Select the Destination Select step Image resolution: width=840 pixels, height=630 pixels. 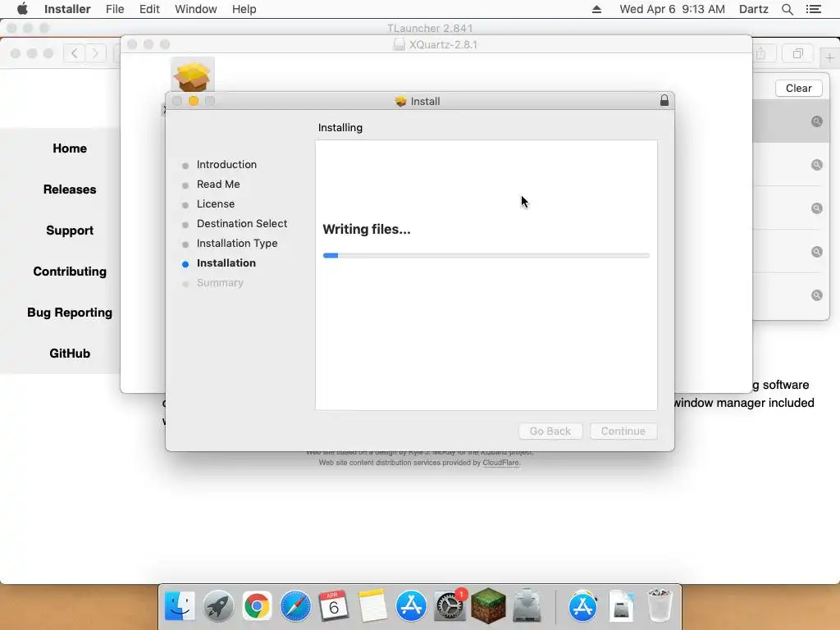pos(242,223)
